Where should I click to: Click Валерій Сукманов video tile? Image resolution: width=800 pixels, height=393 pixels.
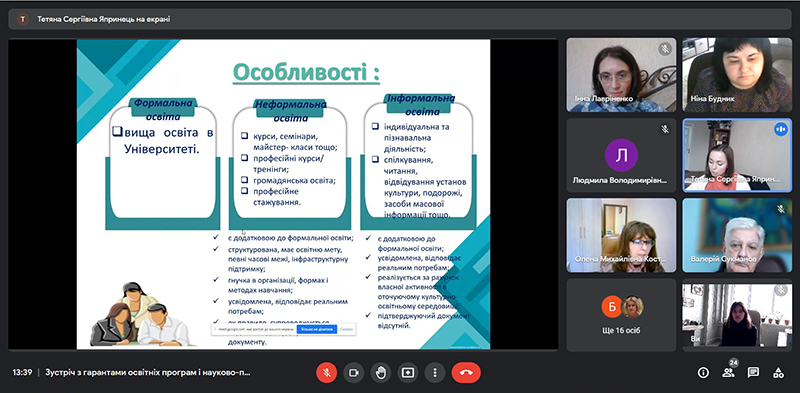coord(737,235)
